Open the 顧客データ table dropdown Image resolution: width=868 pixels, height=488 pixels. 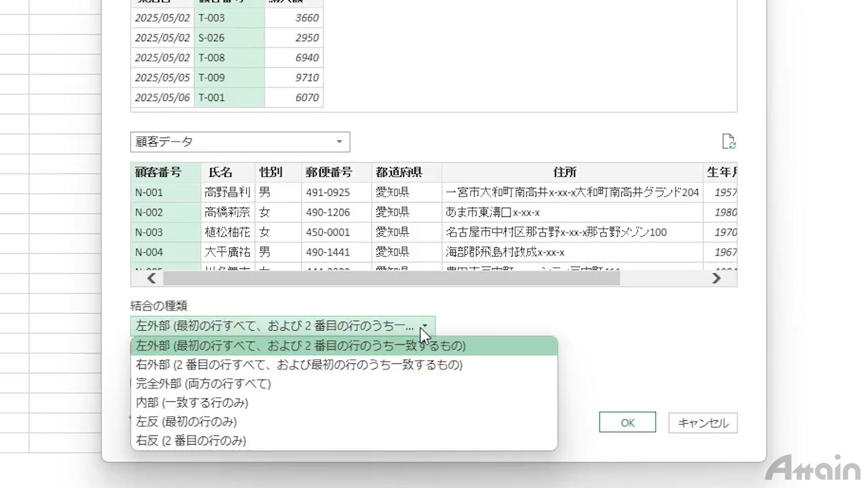coord(240,142)
